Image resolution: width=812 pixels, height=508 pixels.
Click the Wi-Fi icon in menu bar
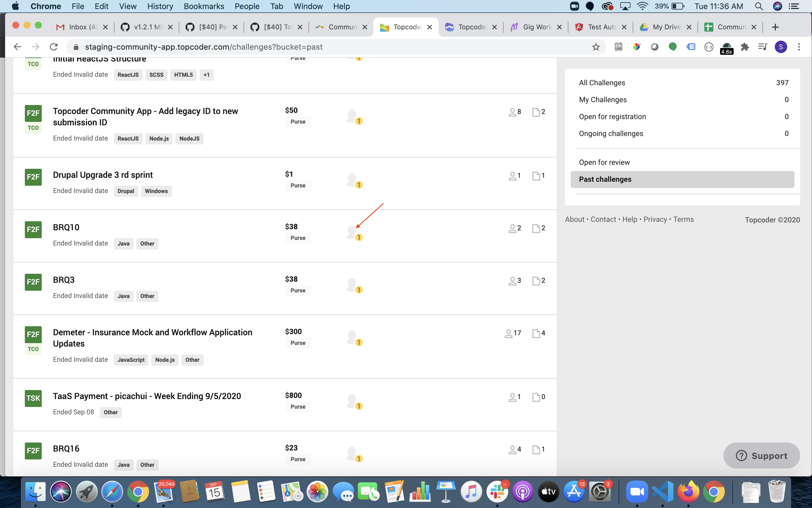[642, 6]
